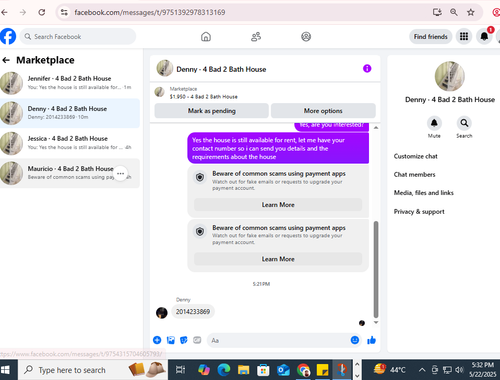Search within the Denny conversation
This screenshot has height=380, width=500.
[x=464, y=123]
